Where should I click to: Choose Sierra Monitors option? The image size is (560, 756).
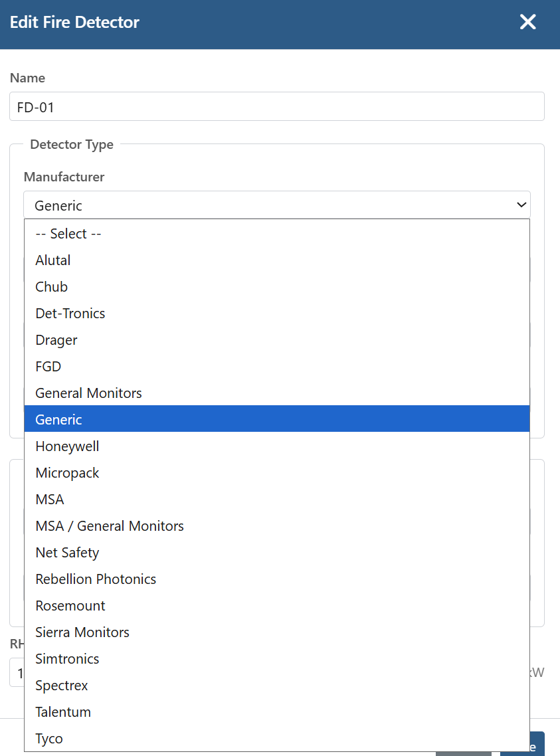(x=277, y=632)
